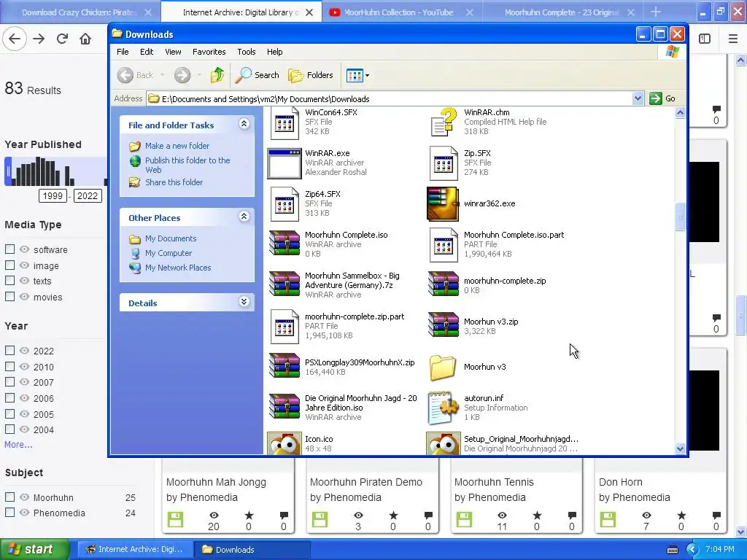Viewport: 747px width, 560px height.
Task: Select the WinCon64.SFX file icon
Action: 285,122
